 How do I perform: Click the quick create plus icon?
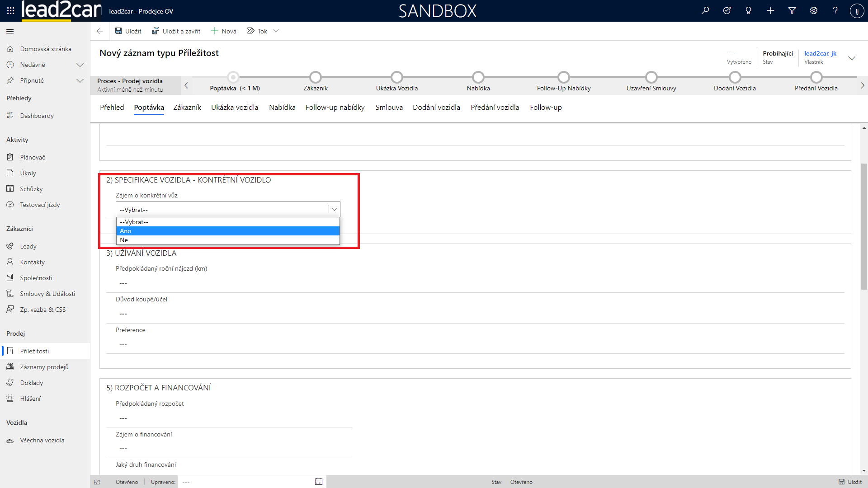(770, 11)
